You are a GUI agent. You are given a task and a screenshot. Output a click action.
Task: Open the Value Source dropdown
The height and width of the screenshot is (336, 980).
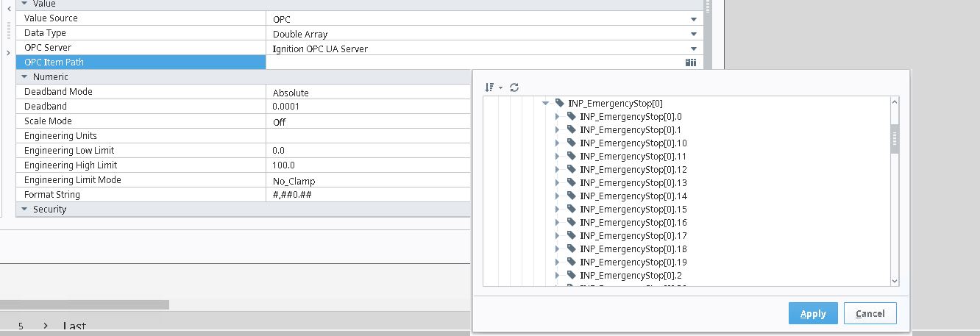click(694, 19)
